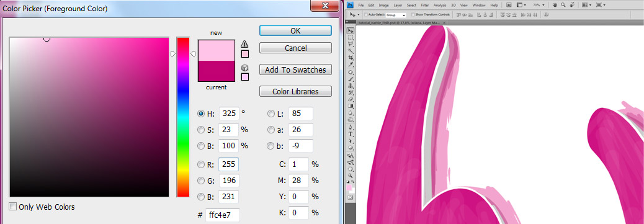Select the Clone Stamp tool

(351, 86)
